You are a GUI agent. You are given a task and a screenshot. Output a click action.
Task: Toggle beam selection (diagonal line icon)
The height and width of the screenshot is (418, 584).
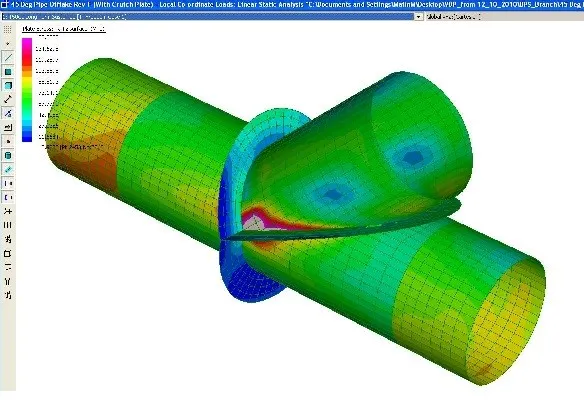click(7, 57)
